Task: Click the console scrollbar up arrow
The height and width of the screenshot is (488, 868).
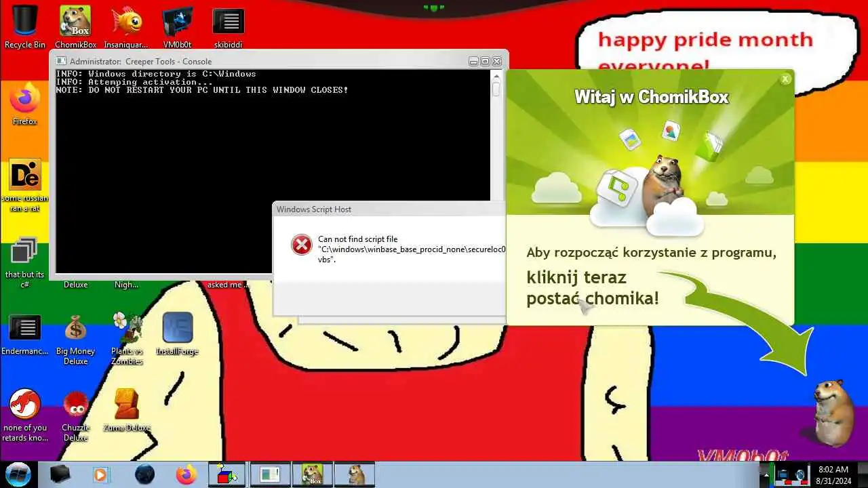Action: [496, 75]
